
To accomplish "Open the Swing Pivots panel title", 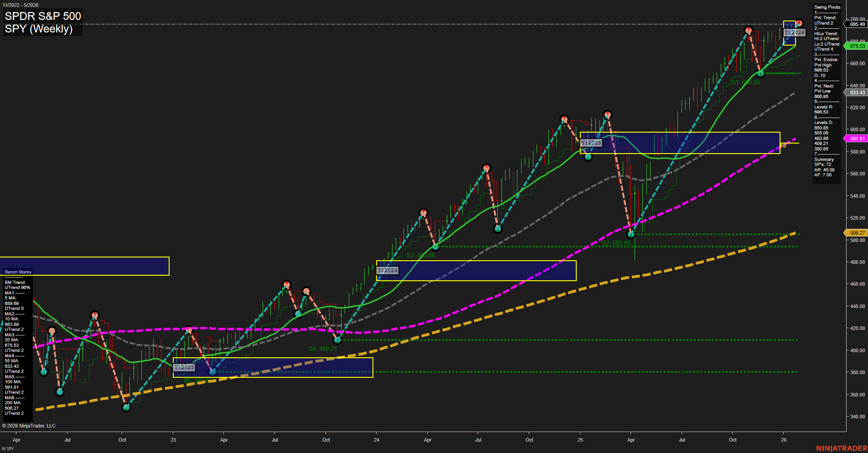I will pyautogui.click(x=826, y=7).
